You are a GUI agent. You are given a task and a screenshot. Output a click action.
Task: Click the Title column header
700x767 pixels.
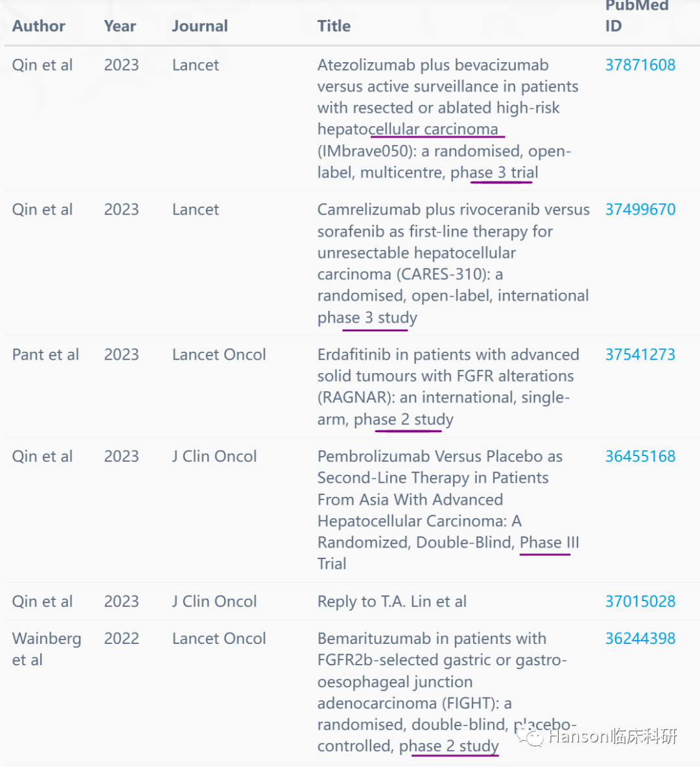[x=334, y=26]
